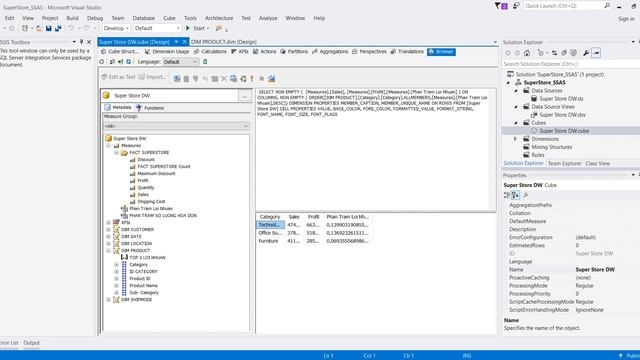Click the wrench Properties icon in Solution Explorer
Viewport: 640px width, 360px height.
click(x=586, y=53)
